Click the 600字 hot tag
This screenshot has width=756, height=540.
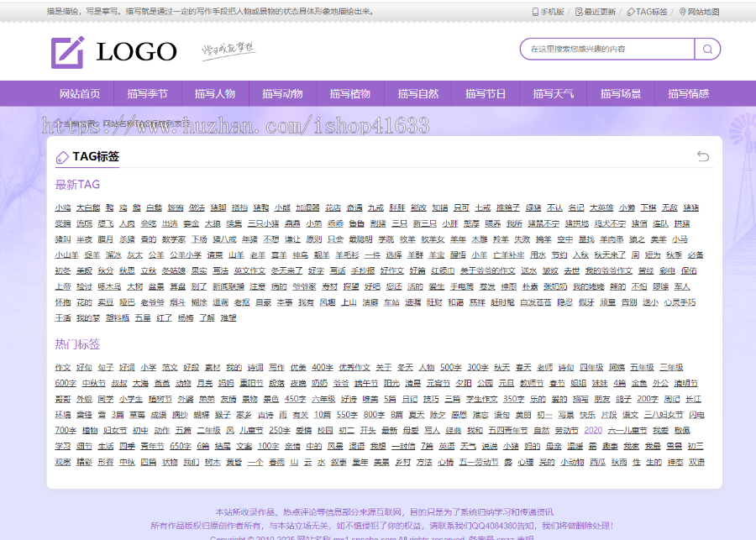tap(66, 383)
